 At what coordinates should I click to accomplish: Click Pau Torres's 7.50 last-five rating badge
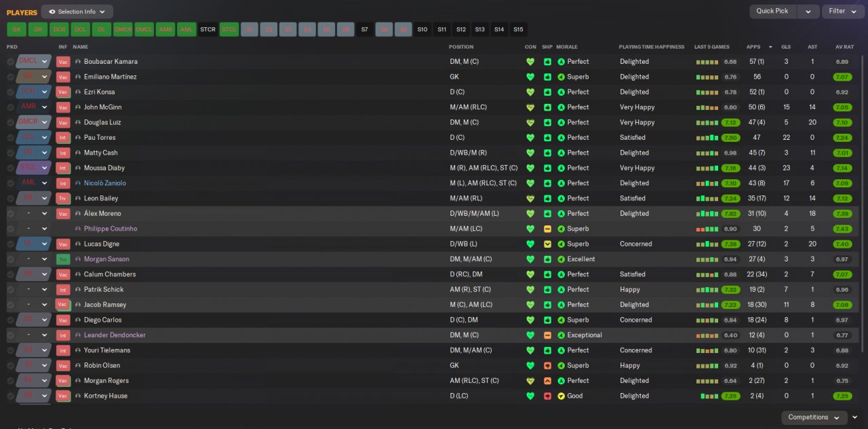pos(730,138)
